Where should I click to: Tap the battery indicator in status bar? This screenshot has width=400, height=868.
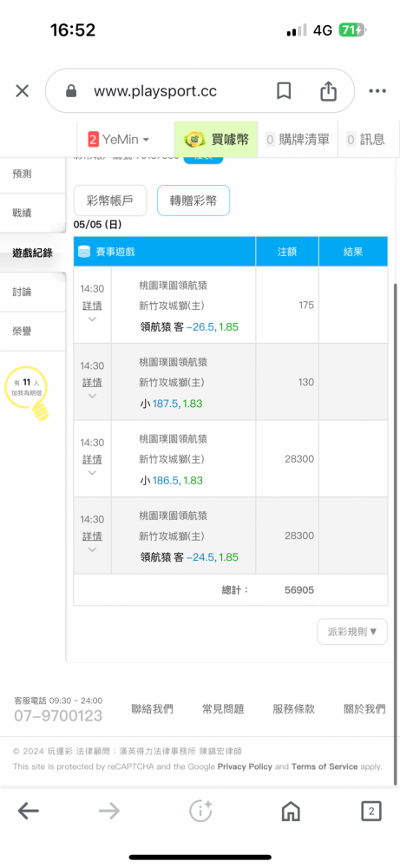(x=353, y=30)
